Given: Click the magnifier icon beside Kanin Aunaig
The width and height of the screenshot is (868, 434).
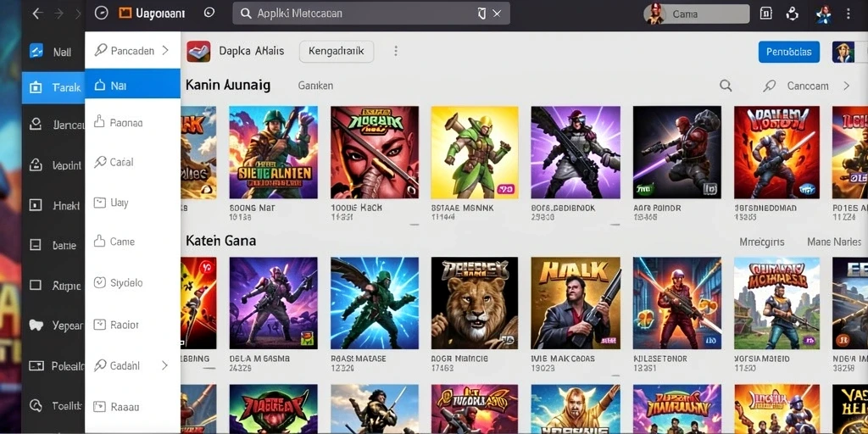Looking at the screenshot, I should 726,86.
